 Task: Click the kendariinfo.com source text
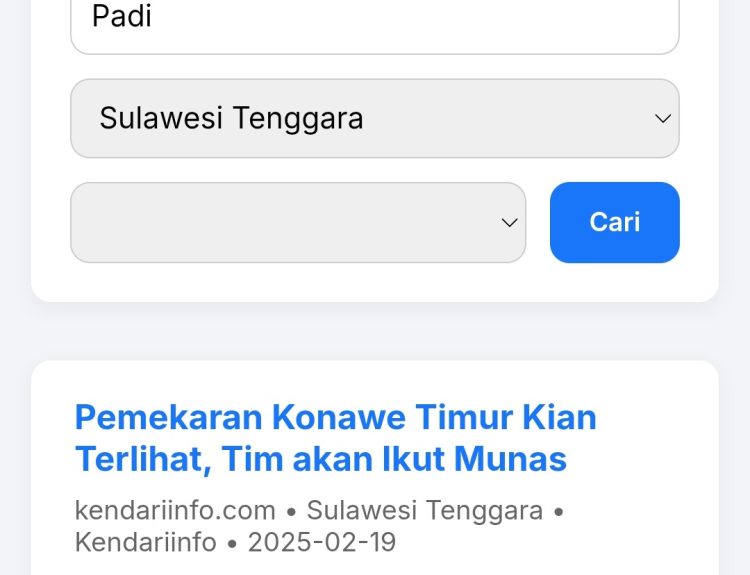coord(175,511)
